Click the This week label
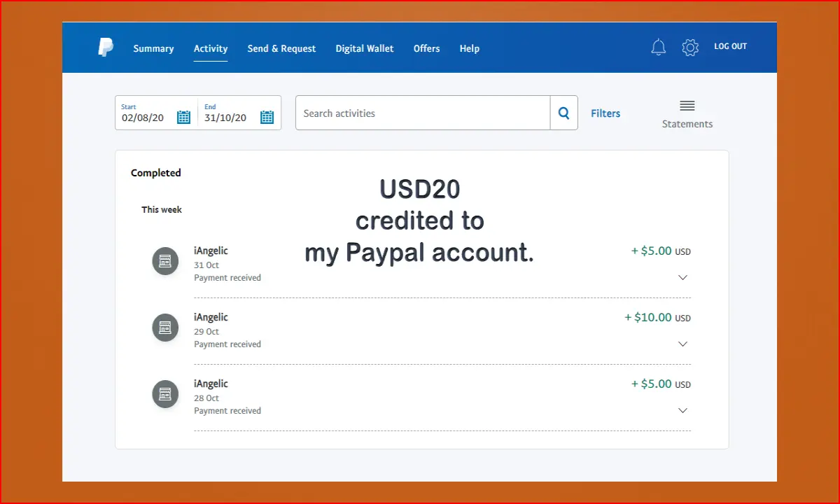 click(162, 209)
